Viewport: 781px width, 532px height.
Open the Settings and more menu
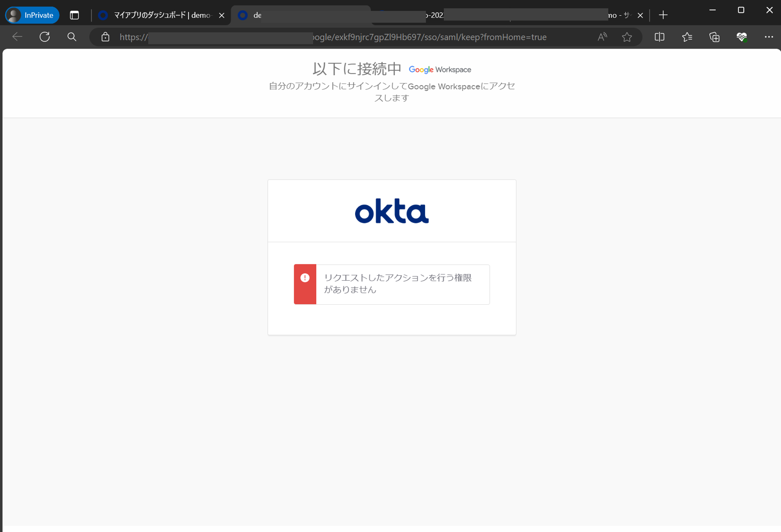(769, 37)
